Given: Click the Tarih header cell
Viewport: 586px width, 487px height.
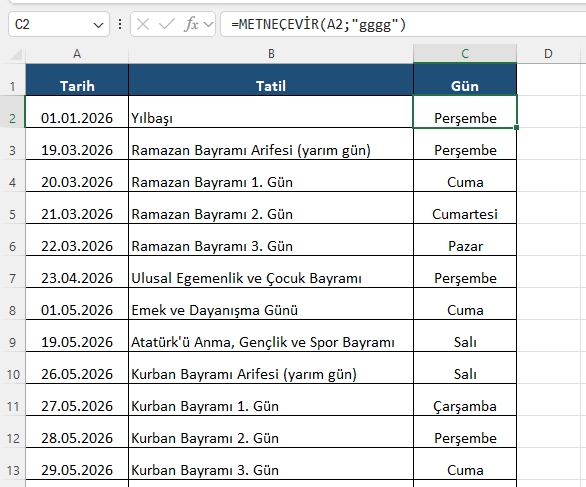Looking at the screenshot, I should tap(77, 80).
